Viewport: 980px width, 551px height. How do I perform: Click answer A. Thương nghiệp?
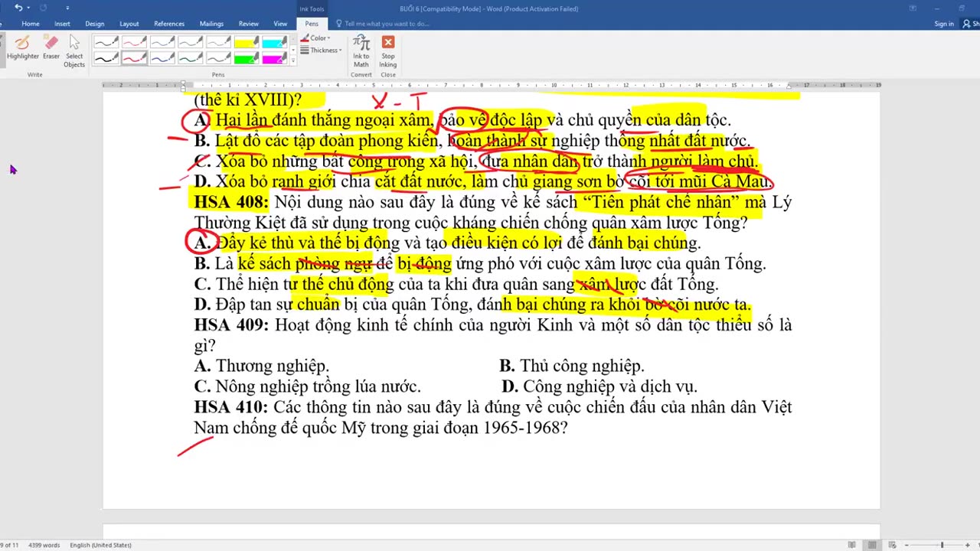[x=262, y=366]
